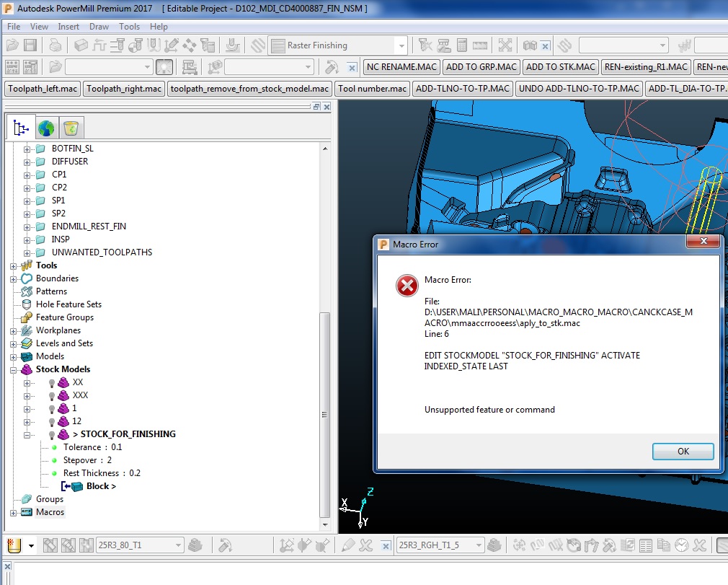Select the Raster Finishing strategy icon
The width and height of the screenshot is (728, 585).
click(x=279, y=45)
